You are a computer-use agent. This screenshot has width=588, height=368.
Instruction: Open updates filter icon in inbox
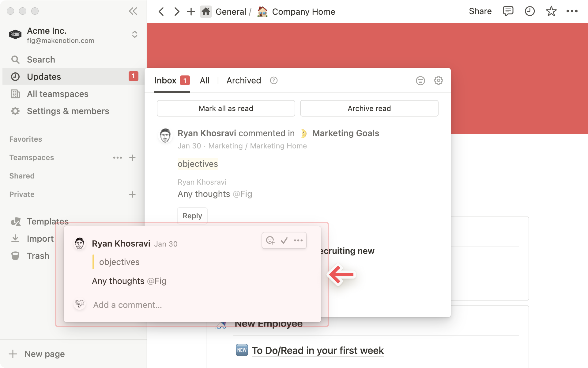pyautogui.click(x=420, y=81)
